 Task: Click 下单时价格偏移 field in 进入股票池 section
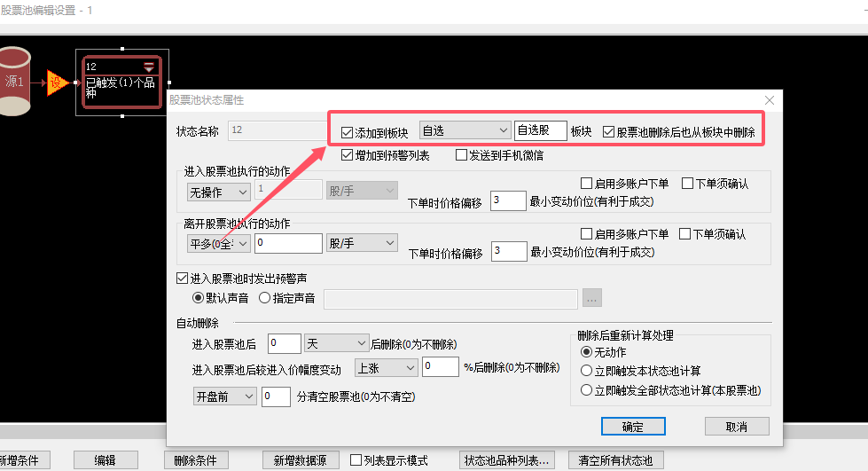508,200
